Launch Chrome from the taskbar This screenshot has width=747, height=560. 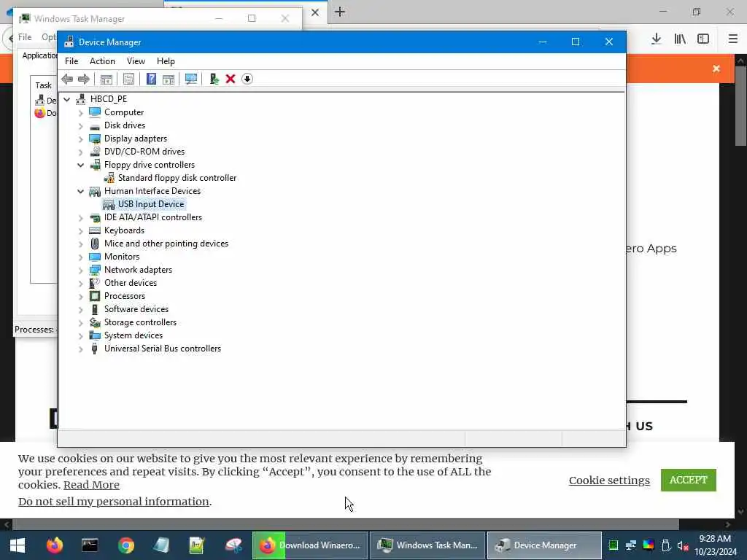pyautogui.click(x=125, y=545)
